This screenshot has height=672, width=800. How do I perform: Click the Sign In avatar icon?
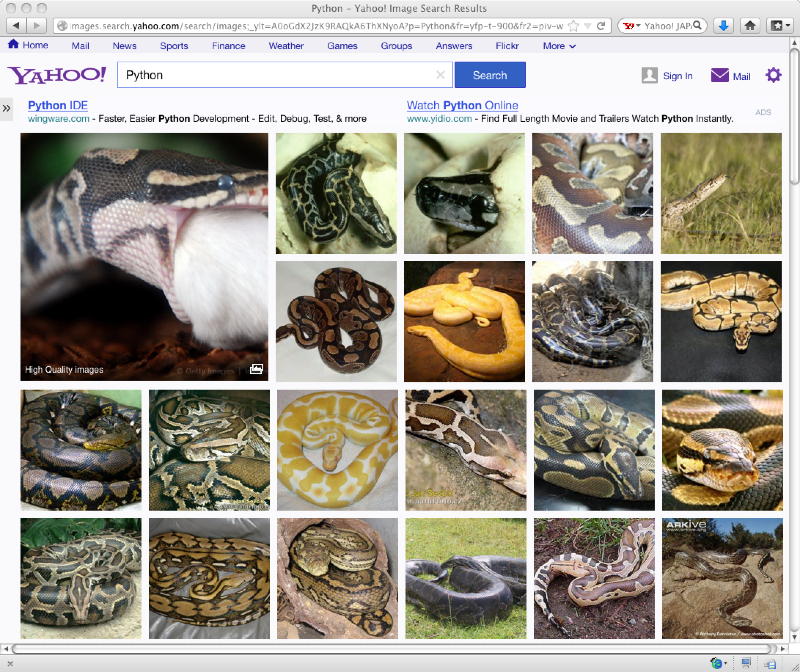(649, 75)
